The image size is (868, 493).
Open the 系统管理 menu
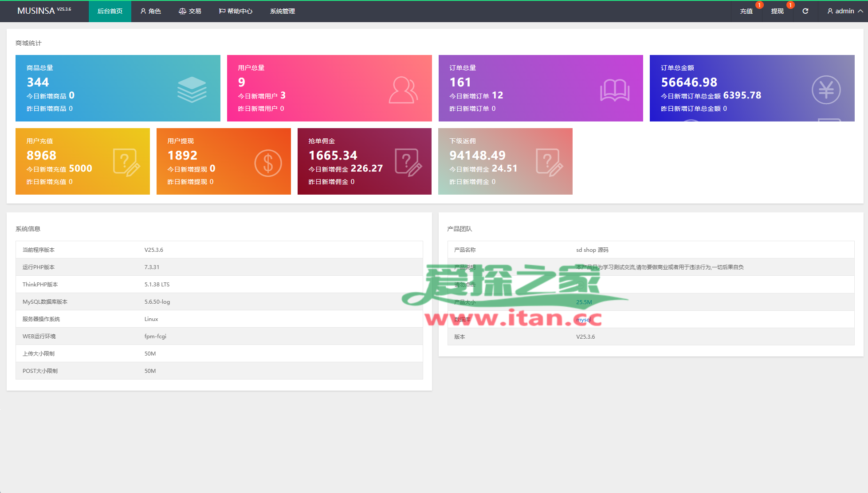coord(282,11)
